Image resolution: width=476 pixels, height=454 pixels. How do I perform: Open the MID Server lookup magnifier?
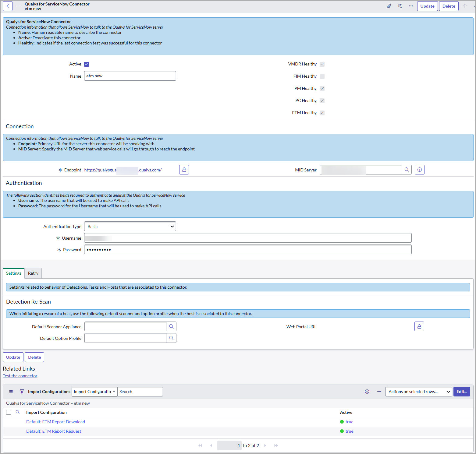(407, 170)
